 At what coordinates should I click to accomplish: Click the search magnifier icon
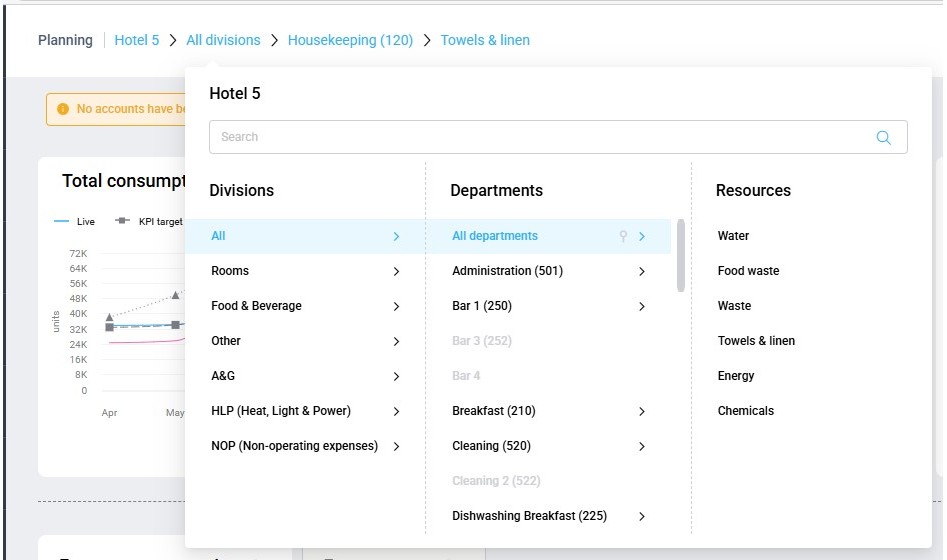click(883, 138)
